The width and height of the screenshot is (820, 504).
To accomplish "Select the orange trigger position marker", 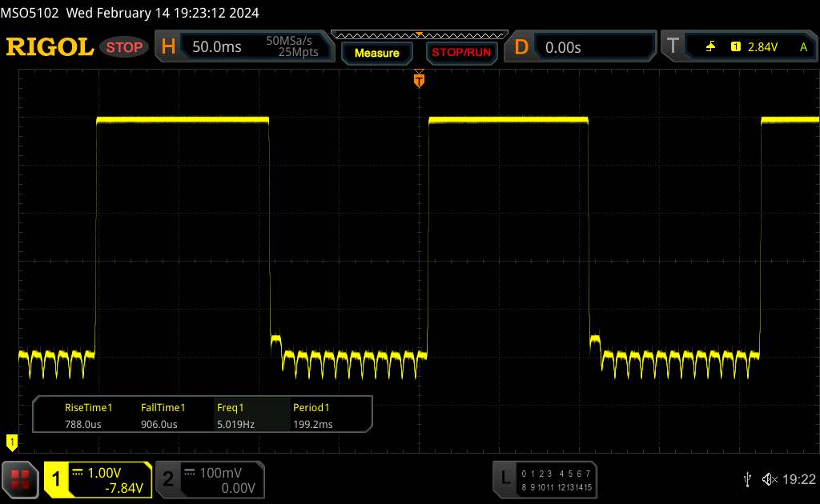I will click(418, 79).
